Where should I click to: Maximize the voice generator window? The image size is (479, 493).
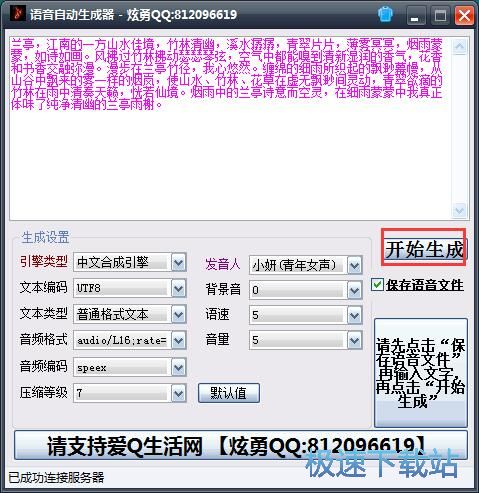coord(440,16)
